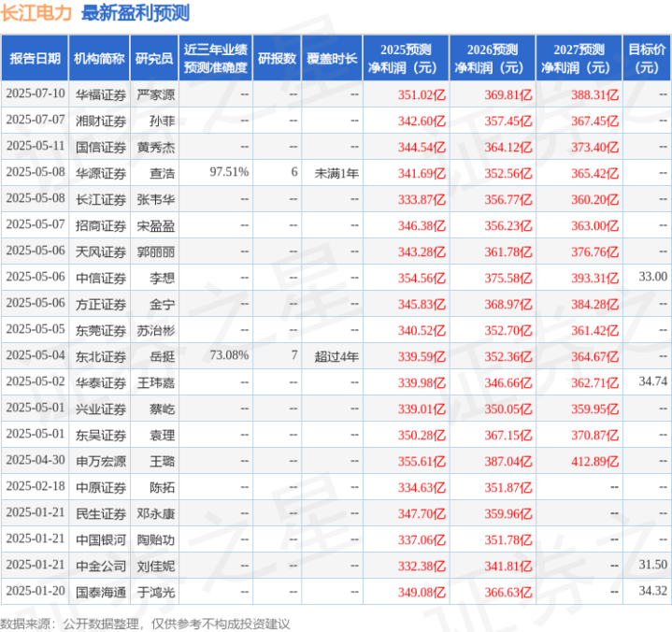Select the 国信证券 institution cell
The height and width of the screenshot is (632, 672).
click(x=101, y=147)
